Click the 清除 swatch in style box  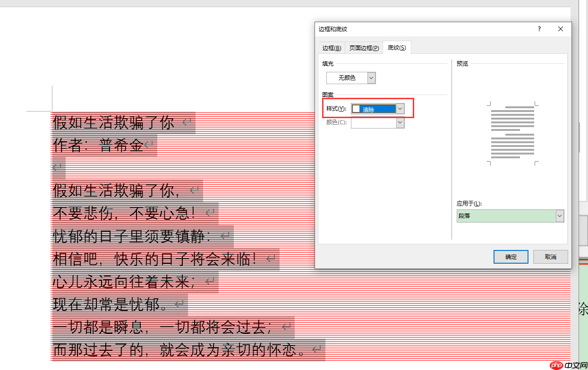356,109
